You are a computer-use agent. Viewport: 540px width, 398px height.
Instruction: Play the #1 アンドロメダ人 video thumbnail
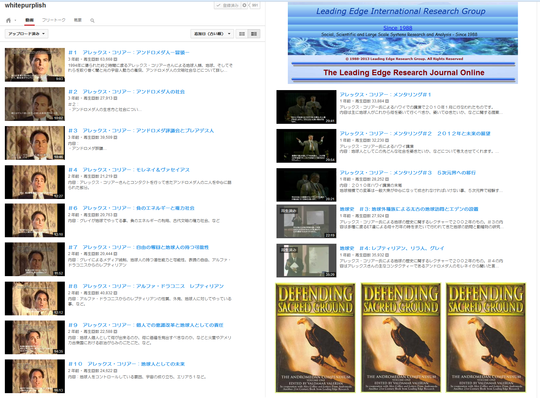click(x=35, y=65)
